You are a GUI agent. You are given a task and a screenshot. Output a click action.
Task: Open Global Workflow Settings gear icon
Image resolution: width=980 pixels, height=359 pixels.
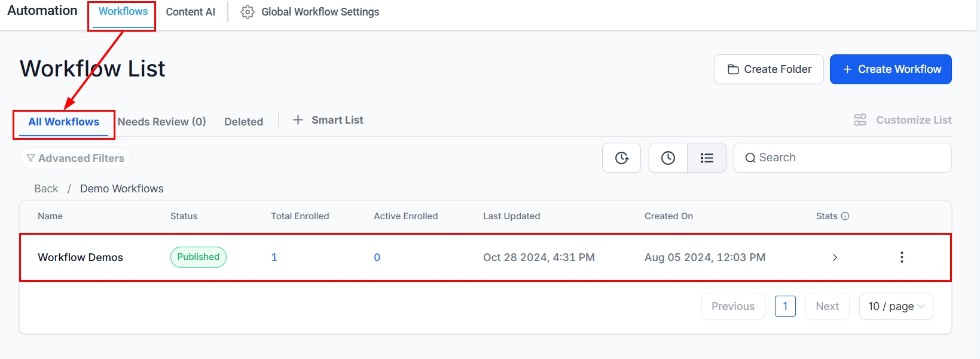click(x=248, y=12)
